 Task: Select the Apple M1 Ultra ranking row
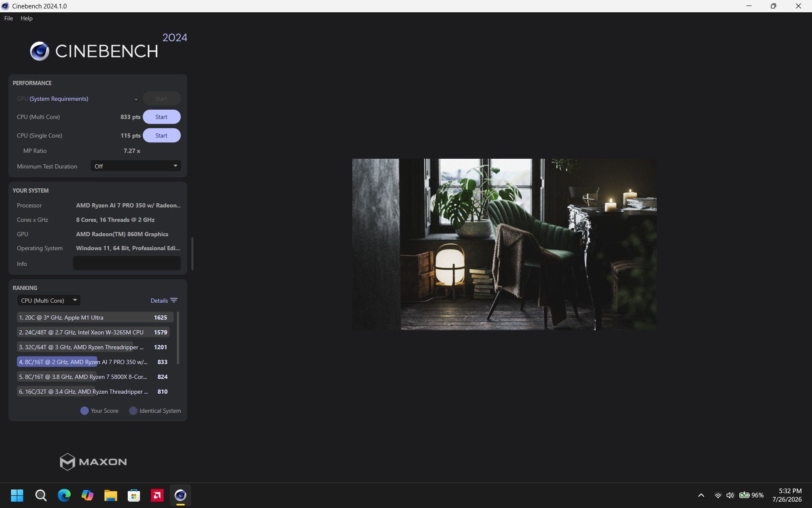95,317
